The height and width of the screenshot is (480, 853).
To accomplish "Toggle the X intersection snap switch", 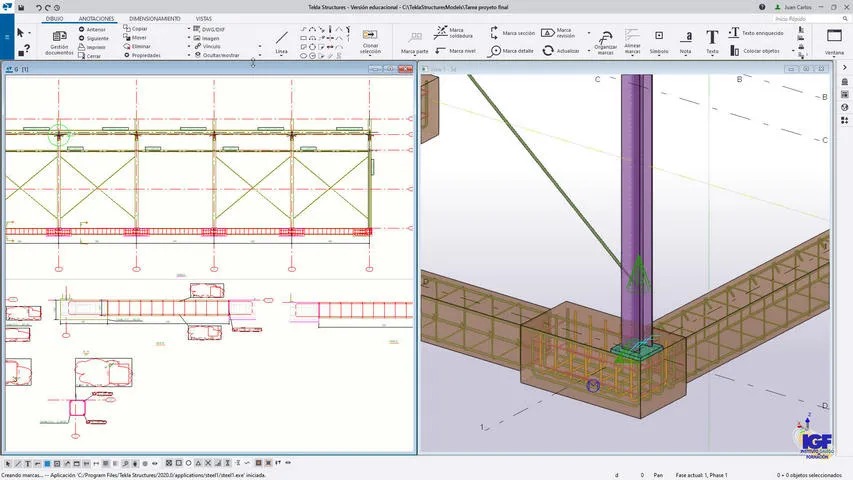I will [208, 463].
